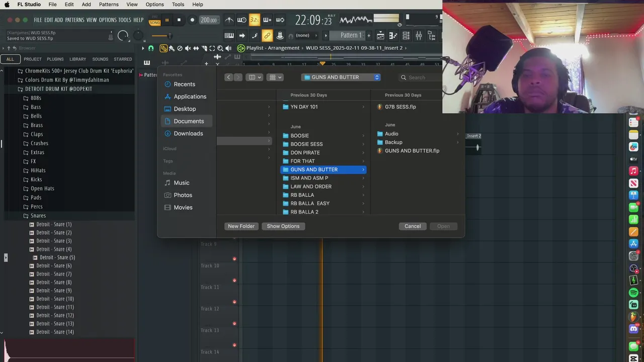Toggle the highlighted countdown before recording icon
Screen dimensions: 644x362
tap(255, 20)
